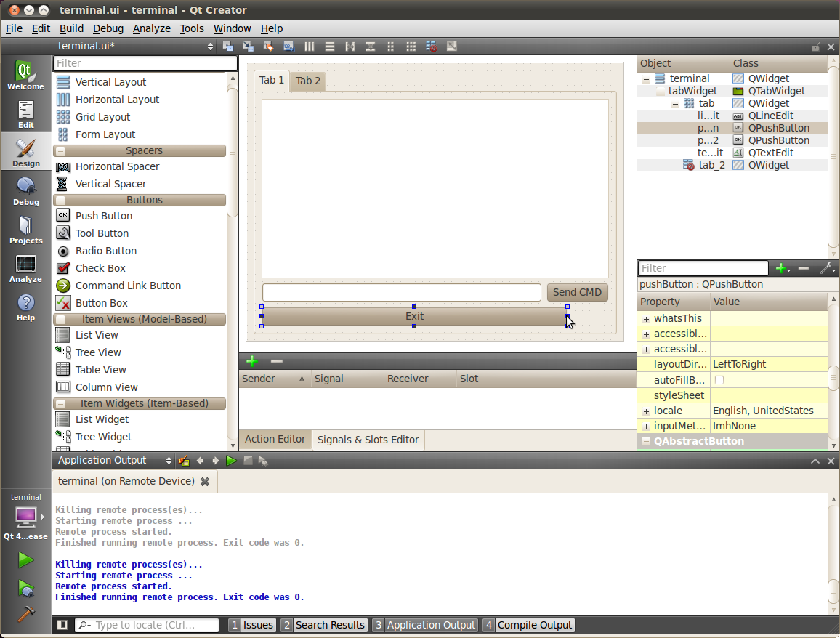Screen dimensions: 840x638
Task: Collapse the Buttons widget category
Action: 61,201
